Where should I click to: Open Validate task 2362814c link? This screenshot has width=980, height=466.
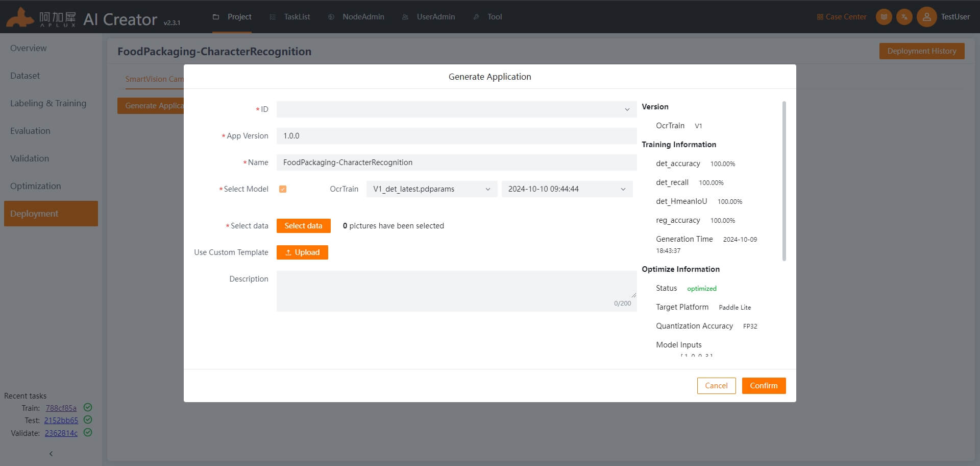tap(61, 433)
